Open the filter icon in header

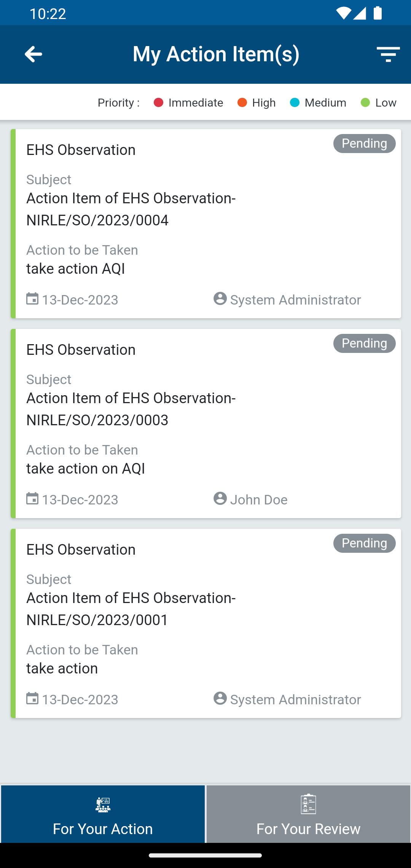tap(388, 54)
